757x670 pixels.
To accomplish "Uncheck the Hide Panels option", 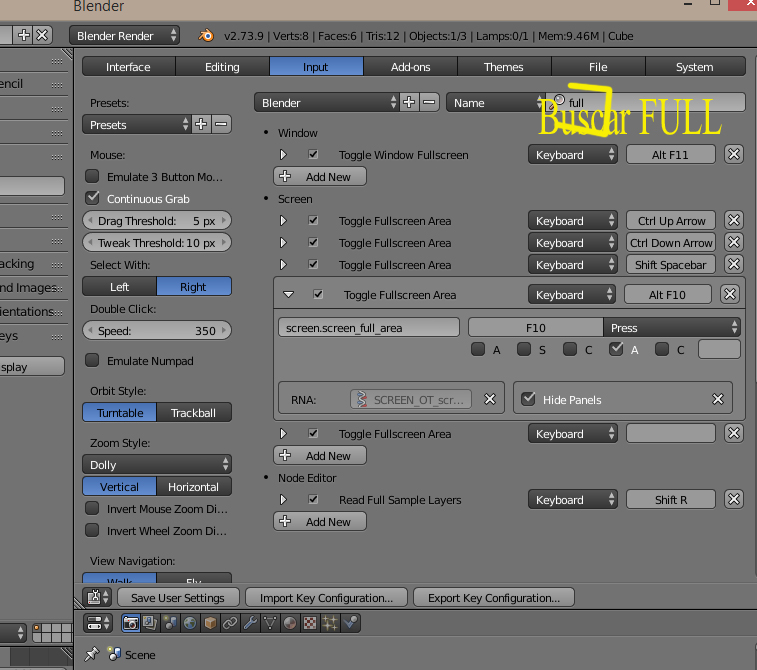I will [x=528, y=399].
